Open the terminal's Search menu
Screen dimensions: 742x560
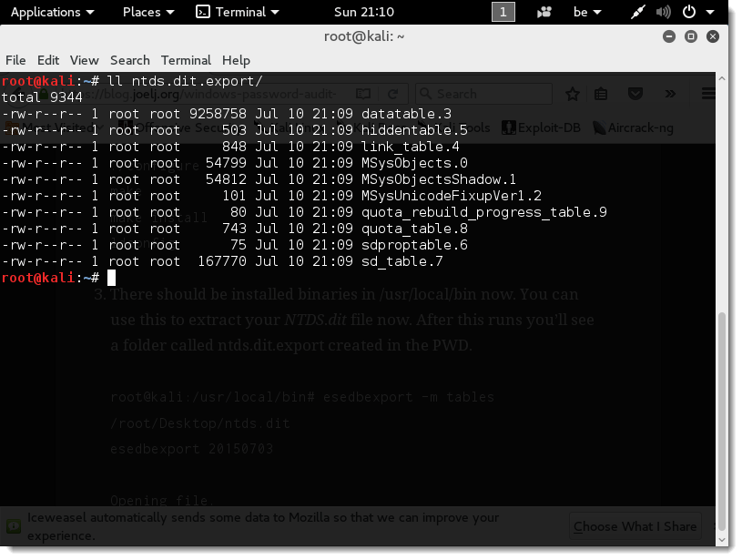129,60
